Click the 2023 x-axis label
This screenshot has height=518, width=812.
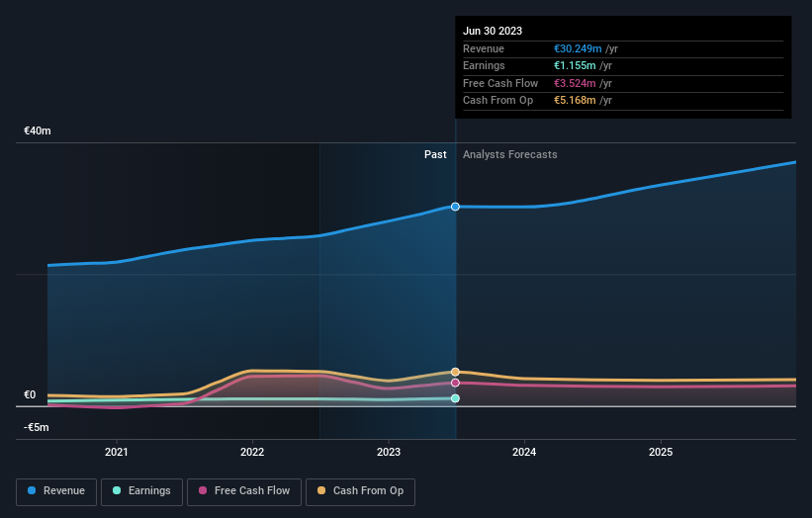click(389, 452)
